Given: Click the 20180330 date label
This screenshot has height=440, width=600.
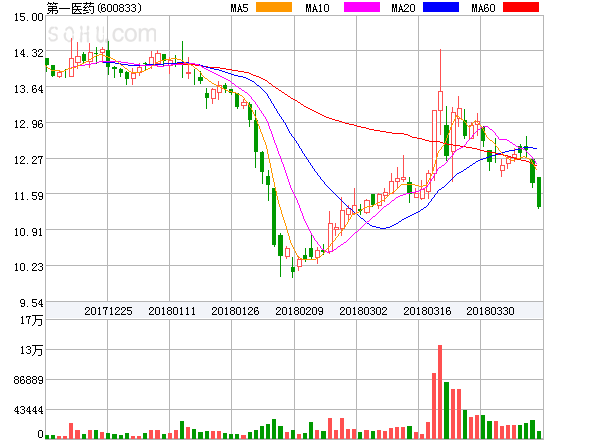Looking at the screenshot, I should pyautogui.click(x=490, y=311).
